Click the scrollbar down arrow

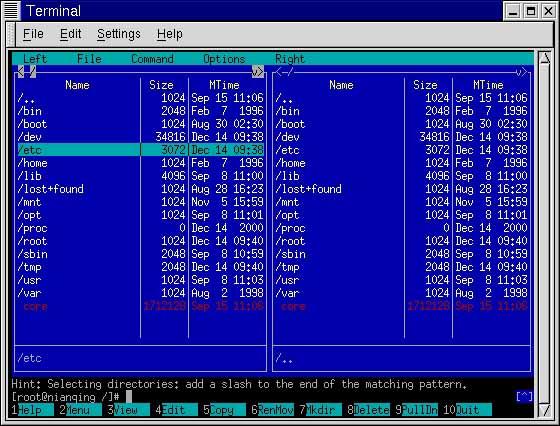(x=545, y=410)
